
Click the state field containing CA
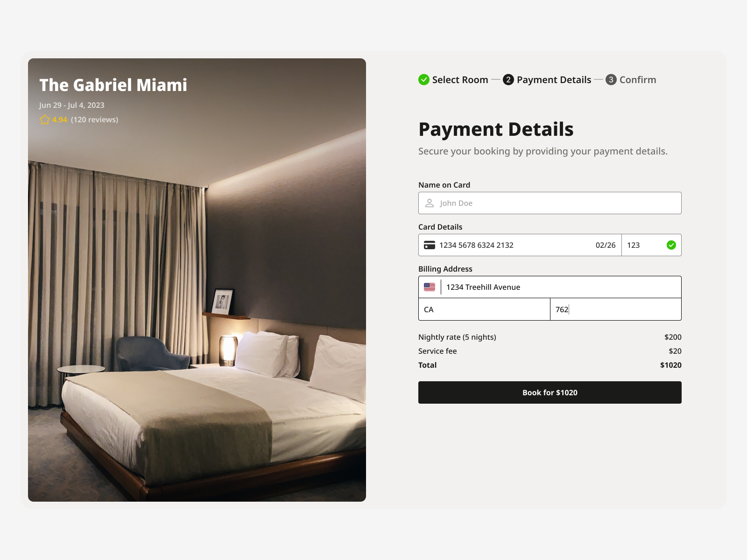click(484, 309)
